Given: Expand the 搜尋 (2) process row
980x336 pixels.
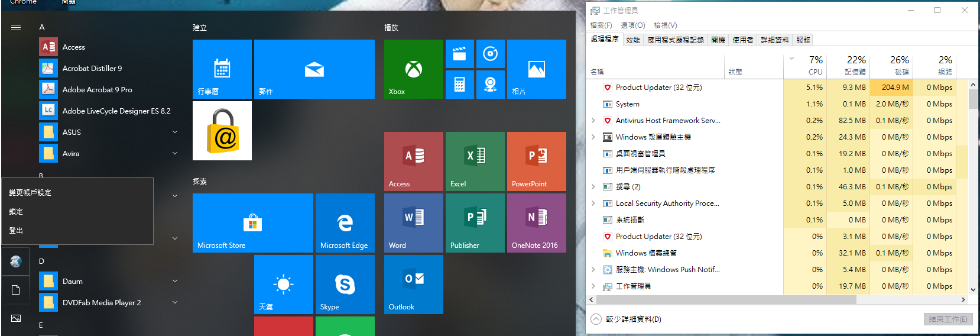Looking at the screenshot, I should 593,186.
